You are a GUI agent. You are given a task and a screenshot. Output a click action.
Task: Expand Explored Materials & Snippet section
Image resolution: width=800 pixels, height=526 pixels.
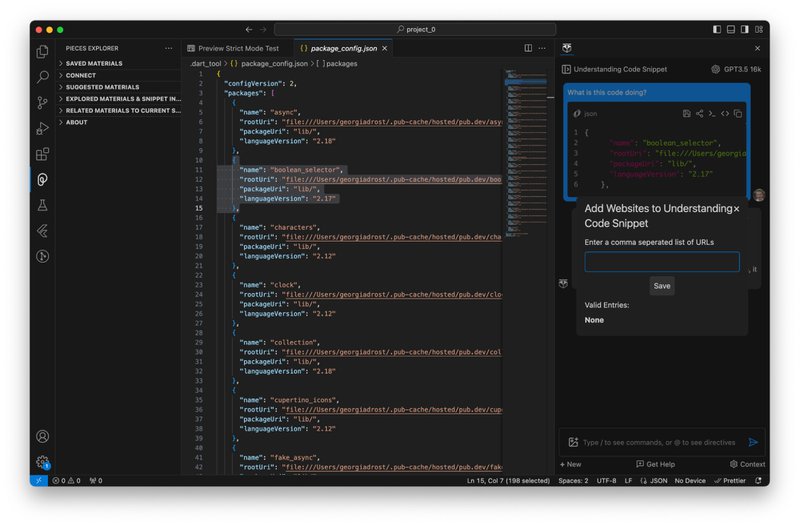118,98
